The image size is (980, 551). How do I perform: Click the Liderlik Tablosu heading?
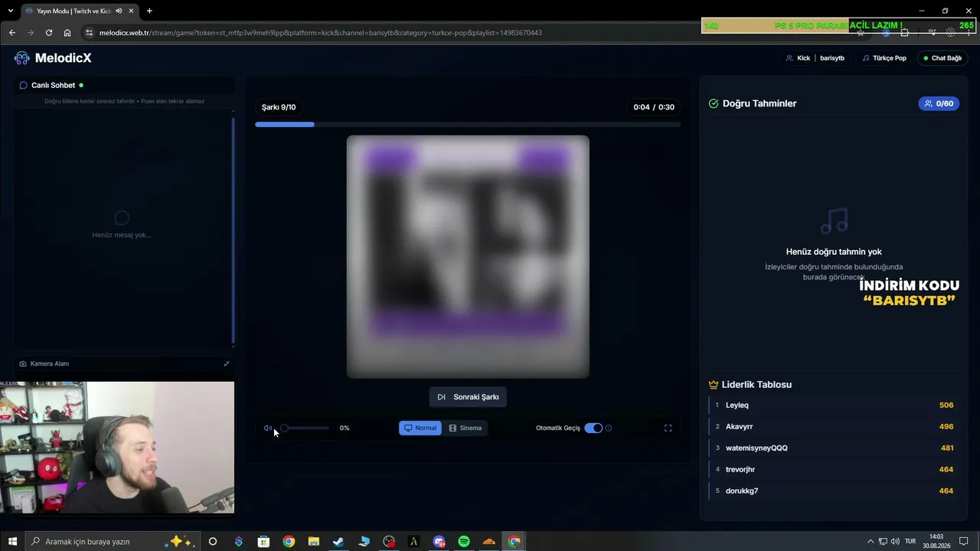tap(756, 385)
